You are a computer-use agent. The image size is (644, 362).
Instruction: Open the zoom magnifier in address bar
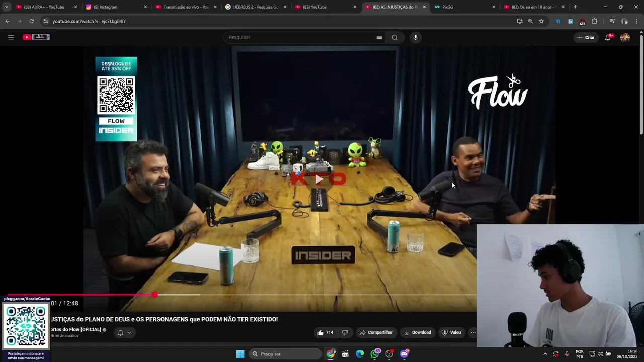tap(530, 21)
